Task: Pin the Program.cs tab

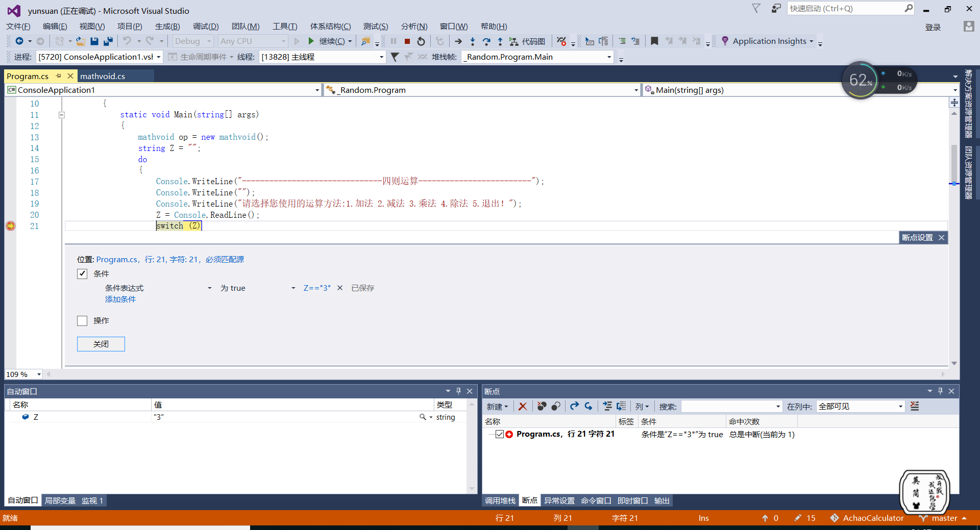Action: tap(59, 76)
